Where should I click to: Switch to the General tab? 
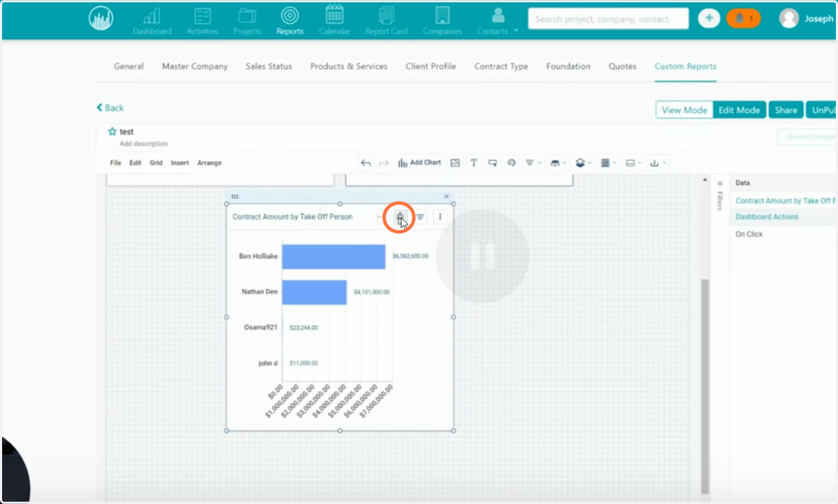tap(128, 66)
